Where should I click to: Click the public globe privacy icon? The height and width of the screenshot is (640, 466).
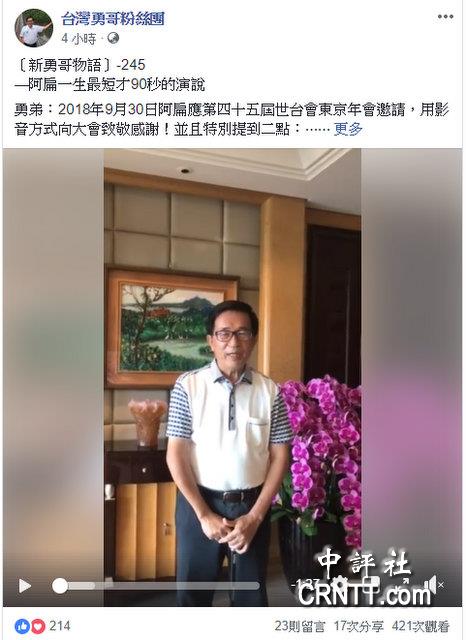coord(113,38)
